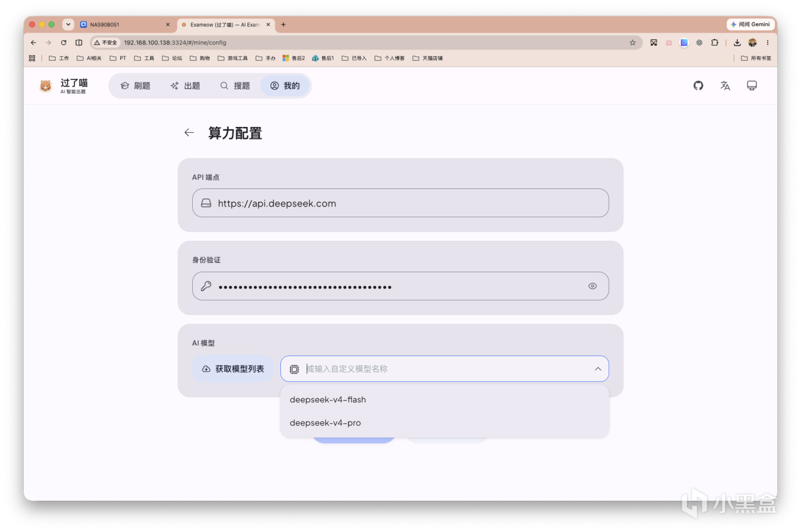
Task: Select the Exameow browser tab
Action: (x=225, y=24)
